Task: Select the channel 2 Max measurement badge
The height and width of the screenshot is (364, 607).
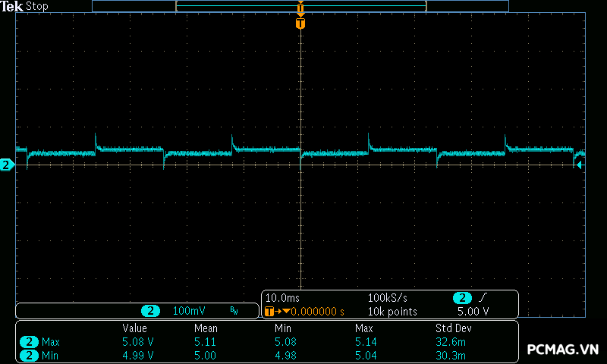Action: point(30,342)
